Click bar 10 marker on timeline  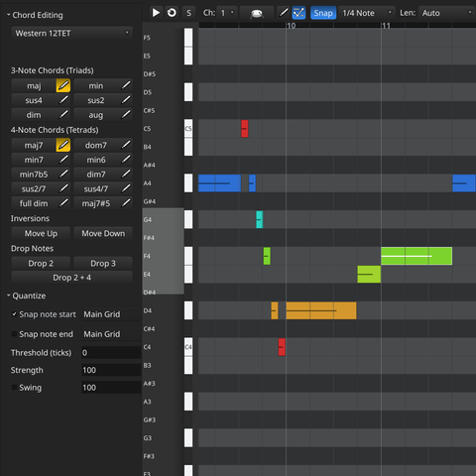click(x=291, y=26)
